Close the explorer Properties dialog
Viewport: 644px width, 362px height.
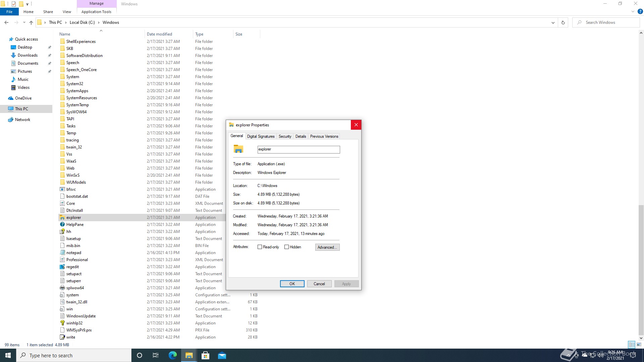(356, 125)
